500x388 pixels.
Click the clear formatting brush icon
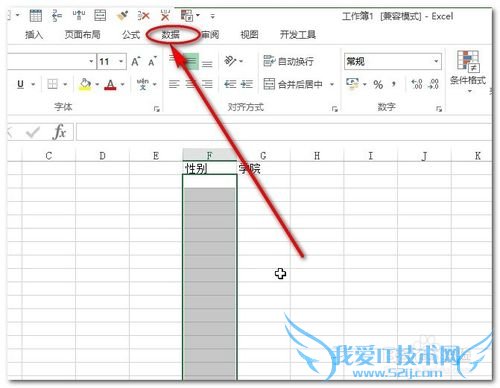(x=123, y=16)
